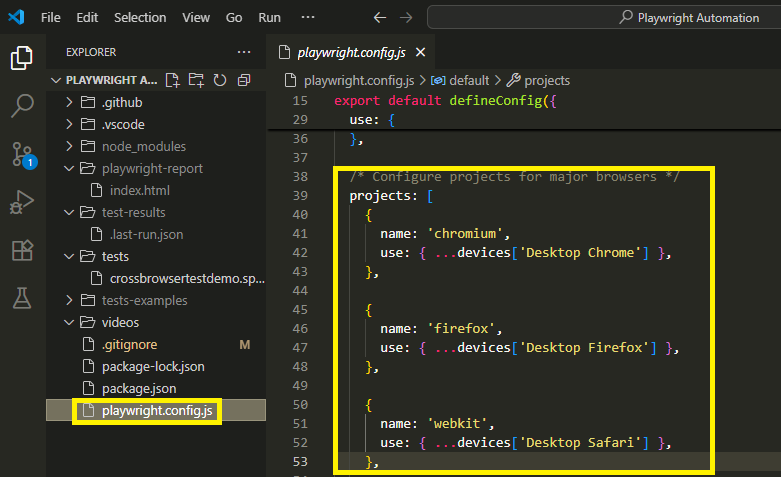Image resolution: width=781 pixels, height=477 pixels.
Task: Click the 'Desktop Safari' string
Action: tap(581, 442)
